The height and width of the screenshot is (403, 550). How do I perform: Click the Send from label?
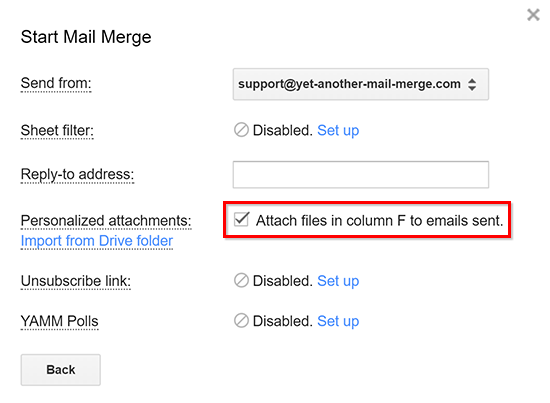[56, 83]
